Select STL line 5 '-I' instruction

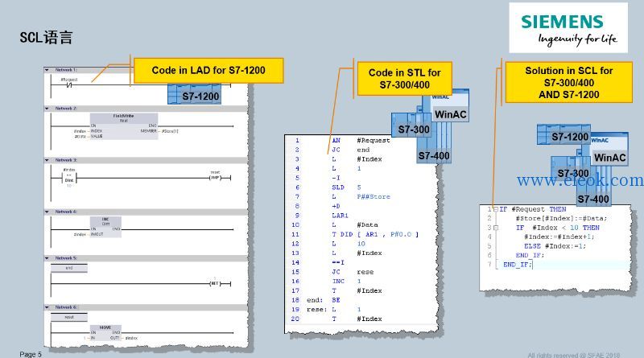(336, 178)
